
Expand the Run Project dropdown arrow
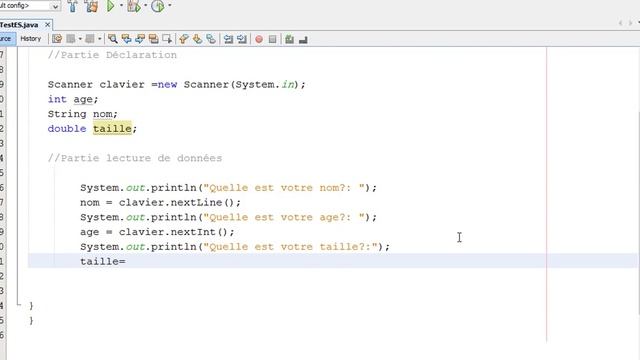(x=121, y=6)
